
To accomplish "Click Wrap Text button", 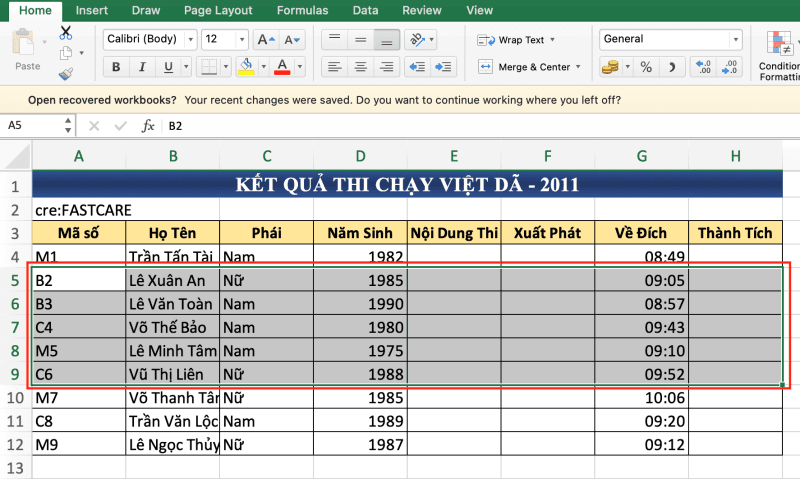I will pos(510,40).
